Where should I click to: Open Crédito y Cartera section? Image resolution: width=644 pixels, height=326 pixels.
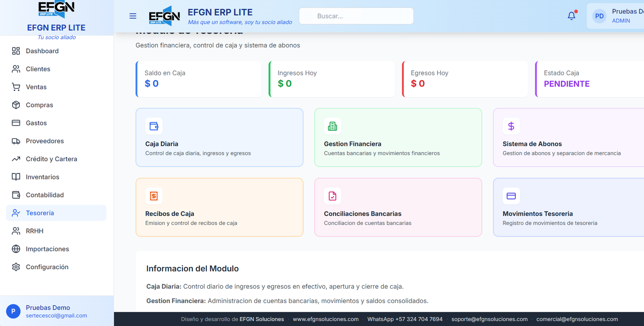pos(56,159)
